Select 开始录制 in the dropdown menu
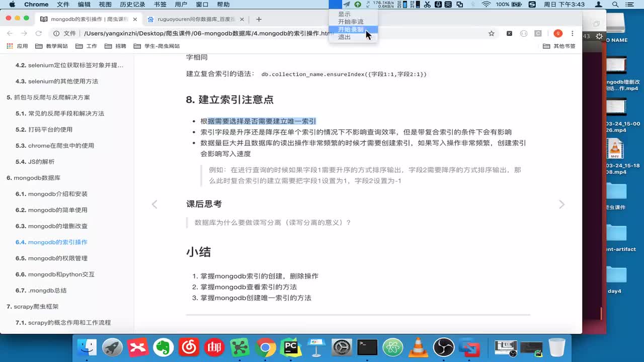Image resolution: width=644 pixels, height=362 pixels. [353, 30]
